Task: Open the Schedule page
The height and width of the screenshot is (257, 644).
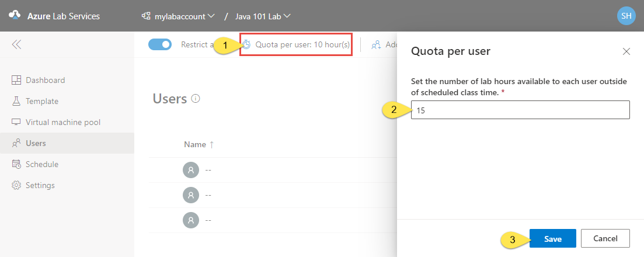Action: [x=41, y=164]
